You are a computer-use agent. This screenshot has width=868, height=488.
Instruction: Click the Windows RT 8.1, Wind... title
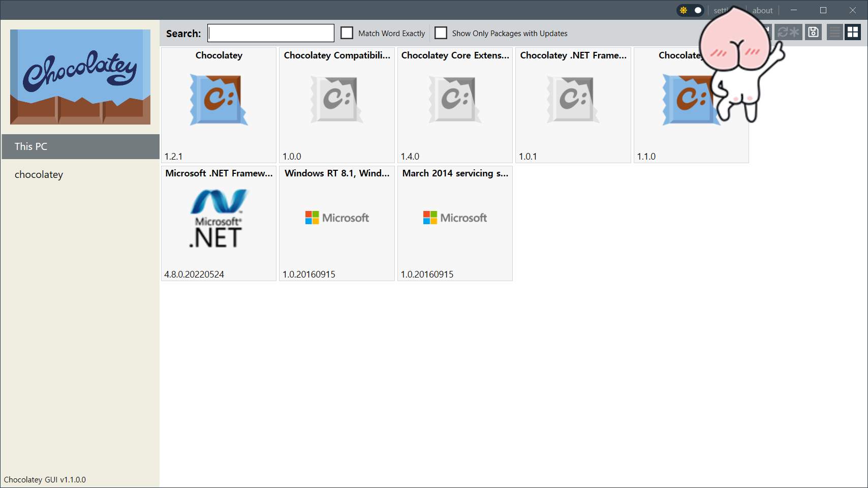tap(337, 173)
